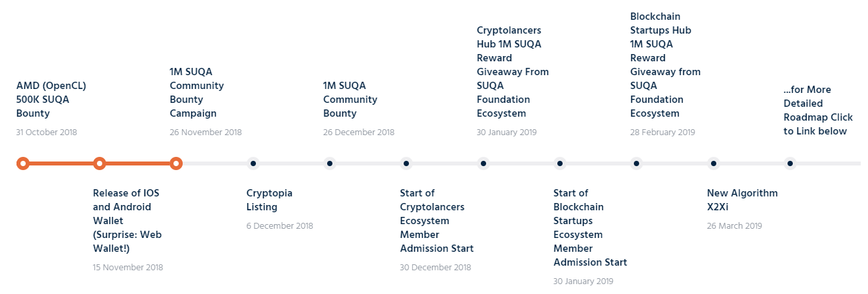Select the Blockchain Startups admission start dot

point(559,163)
